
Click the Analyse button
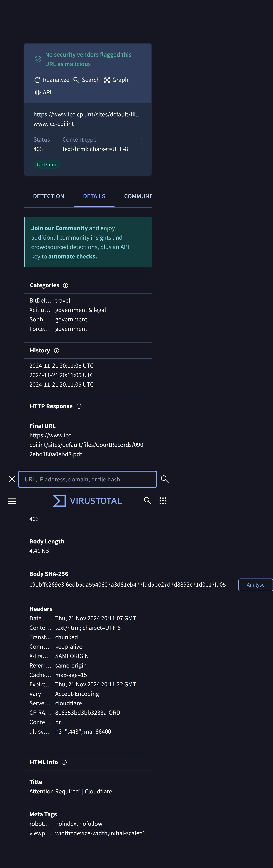pos(255,585)
